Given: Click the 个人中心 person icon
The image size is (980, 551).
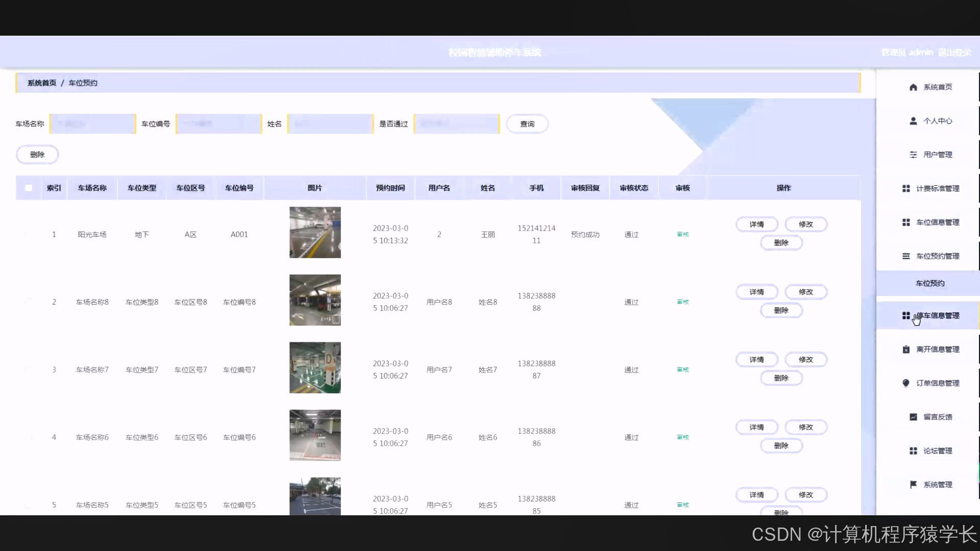Looking at the screenshot, I should coord(913,121).
